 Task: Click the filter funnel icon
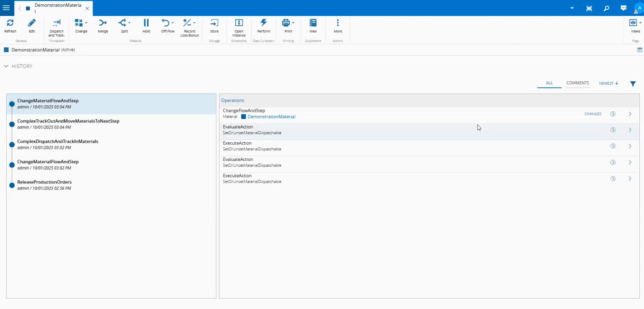coord(633,84)
